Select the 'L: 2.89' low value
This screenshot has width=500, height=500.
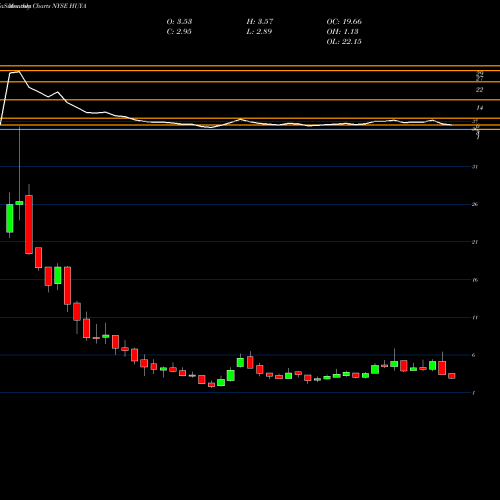(259, 31)
